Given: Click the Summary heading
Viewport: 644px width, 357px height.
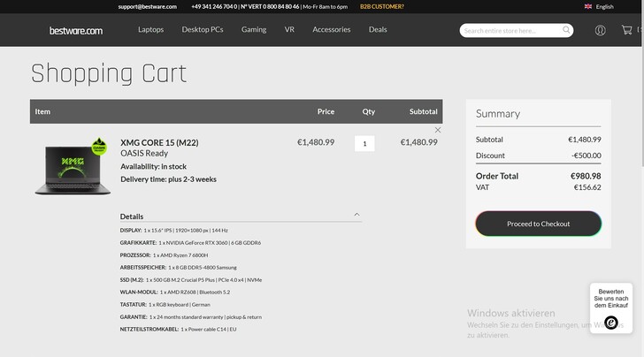Looking at the screenshot, I should pos(498,114).
